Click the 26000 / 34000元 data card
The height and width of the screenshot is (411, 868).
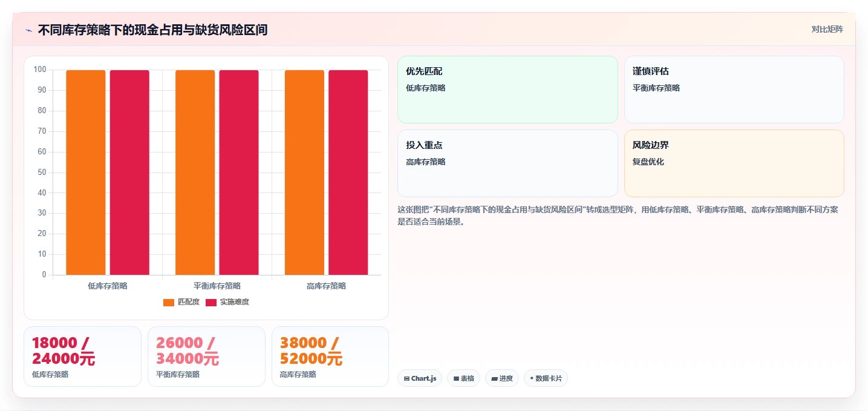[x=206, y=357]
